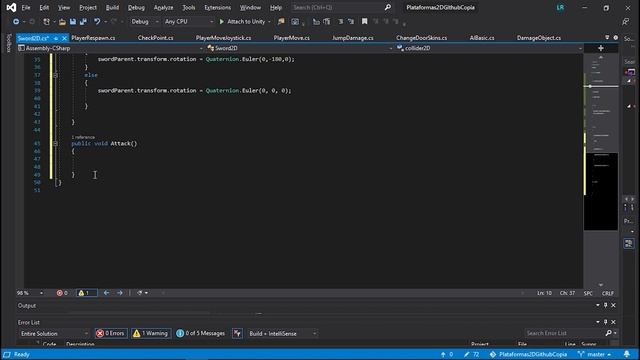Open the tab settings gear icon
Viewport: 640px width, 360px height.
coord(616,38)
